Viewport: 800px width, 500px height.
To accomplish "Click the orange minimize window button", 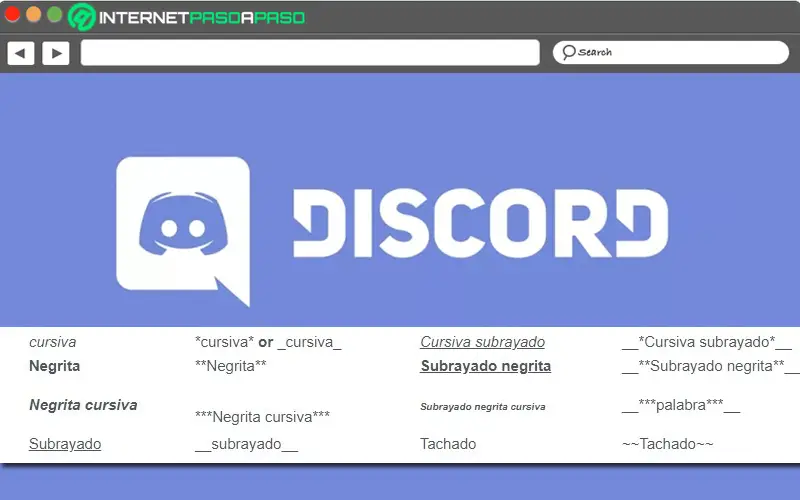I will coord(33,14).
